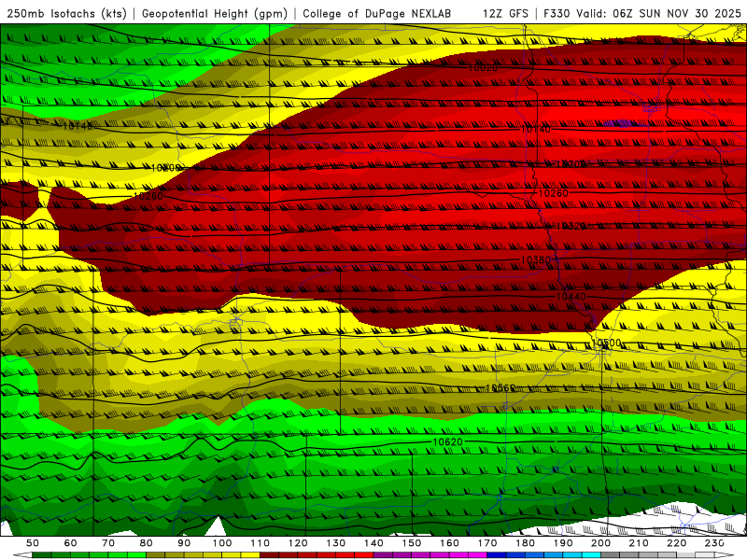Click the 180 knots legend value
Image resolution: width=747 pixels, height=560 pixels.
coord(525,543)
